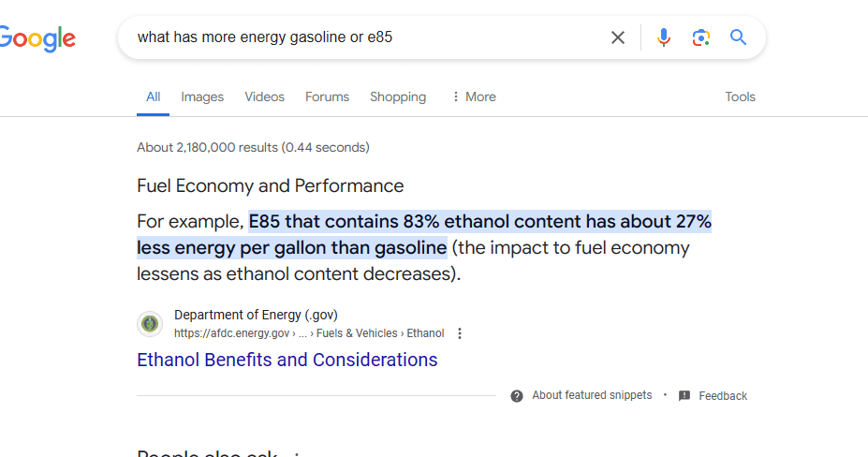Open the Shopping results tab
This screenshot has height=457, width=868.
click(398, 97)
